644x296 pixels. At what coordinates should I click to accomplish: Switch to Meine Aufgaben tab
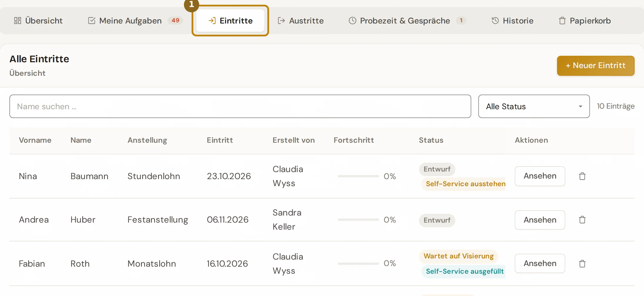[x=135, y=21]
